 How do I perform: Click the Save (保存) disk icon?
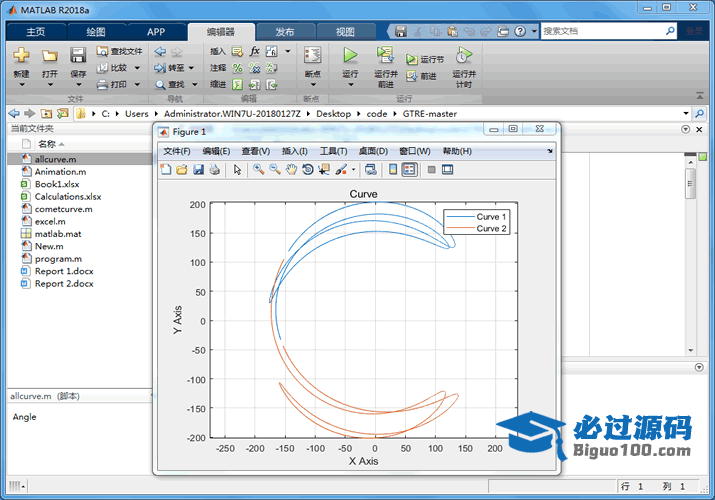click(x=78, y=56)
